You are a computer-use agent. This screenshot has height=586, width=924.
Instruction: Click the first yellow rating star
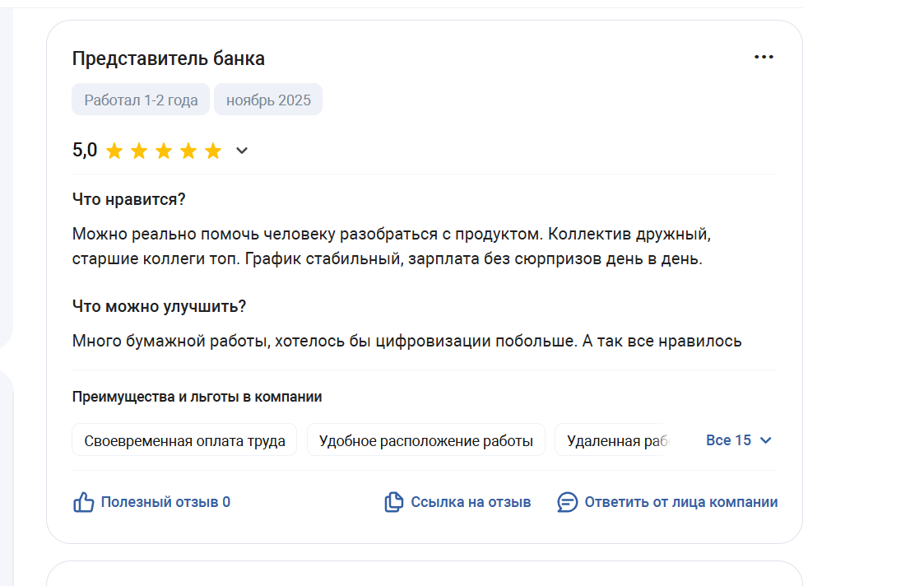click(114, 151)
